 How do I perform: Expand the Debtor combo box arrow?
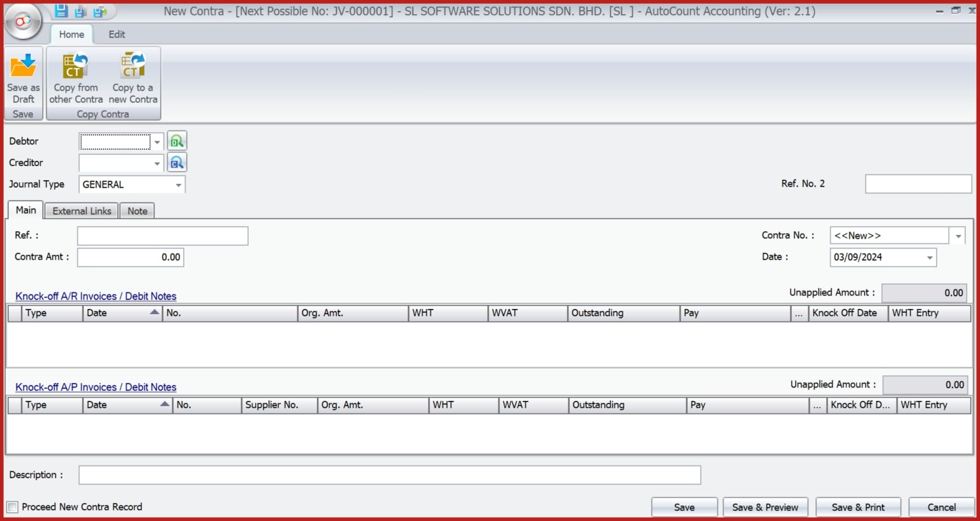157,141
